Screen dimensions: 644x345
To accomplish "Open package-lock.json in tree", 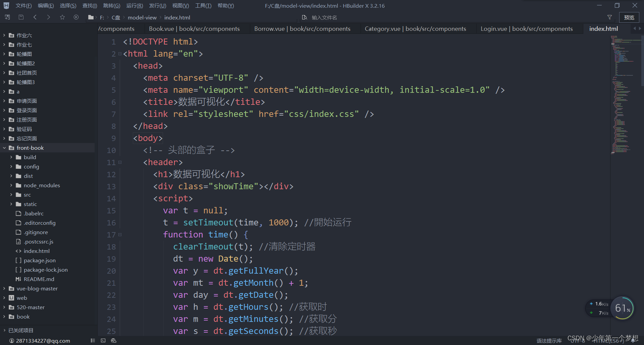I will (x=46, y=270).
